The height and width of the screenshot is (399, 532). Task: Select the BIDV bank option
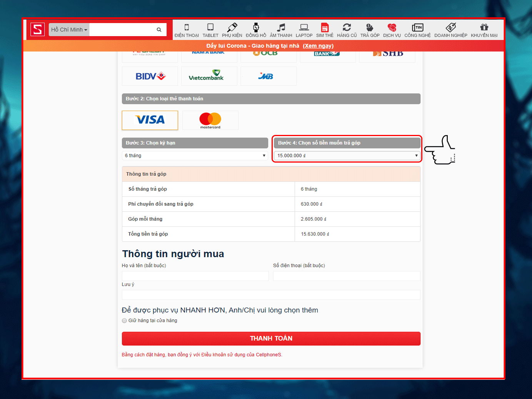click(x=150, y=76)
